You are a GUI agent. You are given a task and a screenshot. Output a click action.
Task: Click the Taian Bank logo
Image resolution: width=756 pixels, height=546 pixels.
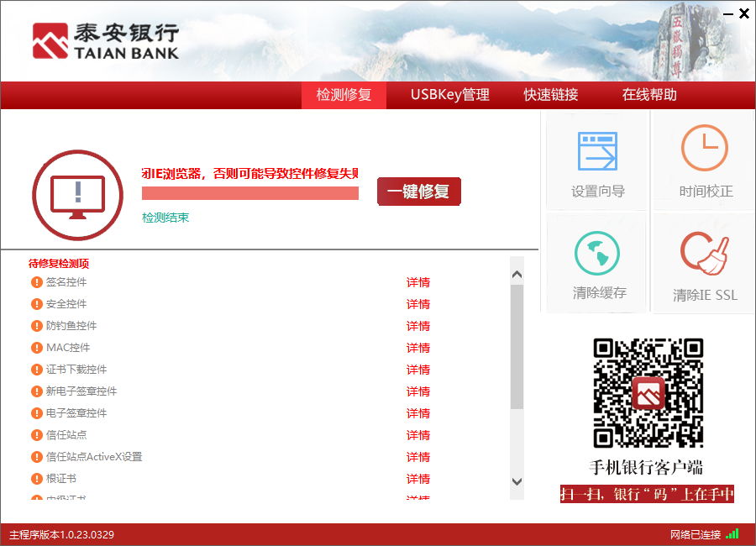pos(106,41)
